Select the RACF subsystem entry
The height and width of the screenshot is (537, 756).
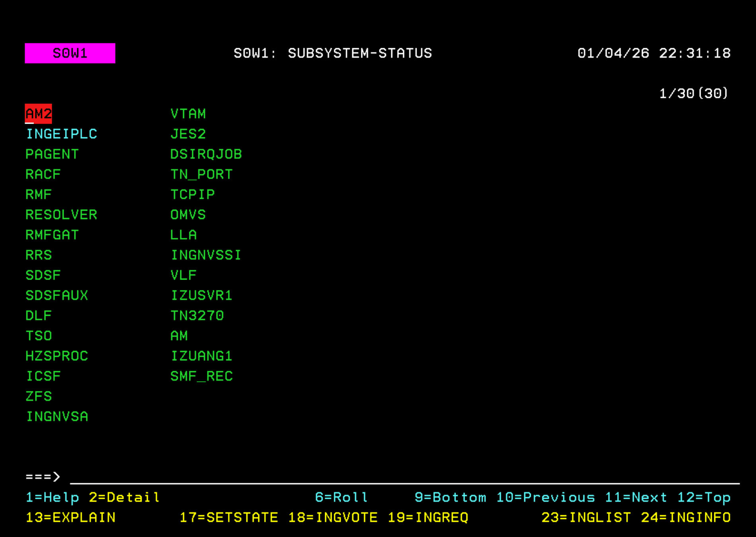[43, 174]
